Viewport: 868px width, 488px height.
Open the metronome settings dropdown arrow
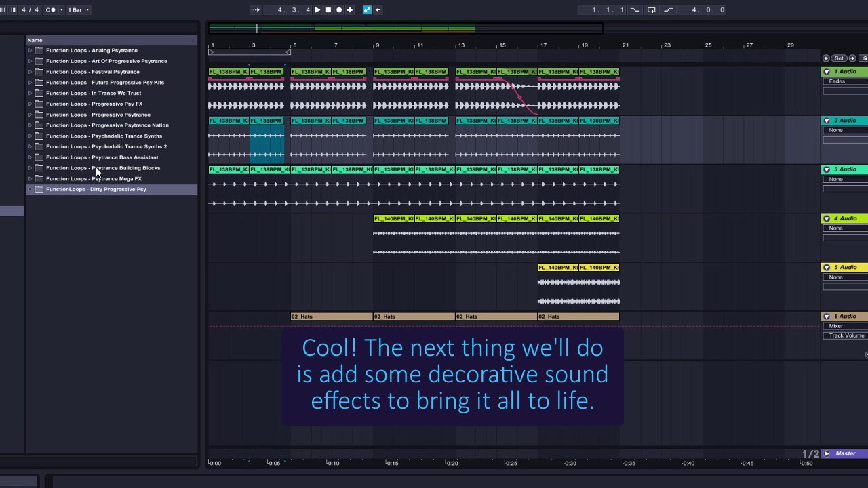(62, 9)
